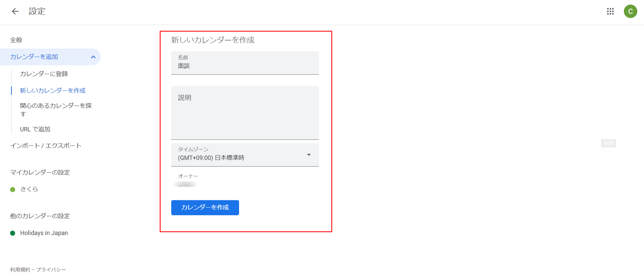Collapse the カレンダーを追加 section chevron
644x274 pixels.
click(93, 57)
